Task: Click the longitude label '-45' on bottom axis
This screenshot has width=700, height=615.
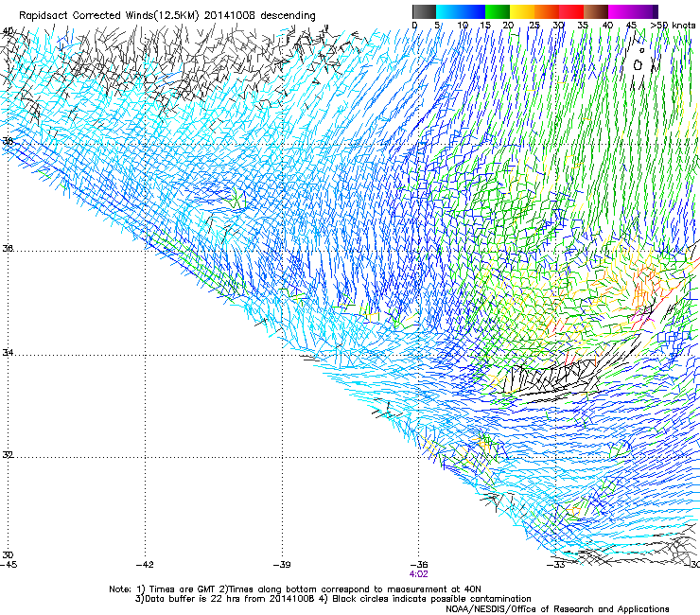Action: tap(9, 565)
